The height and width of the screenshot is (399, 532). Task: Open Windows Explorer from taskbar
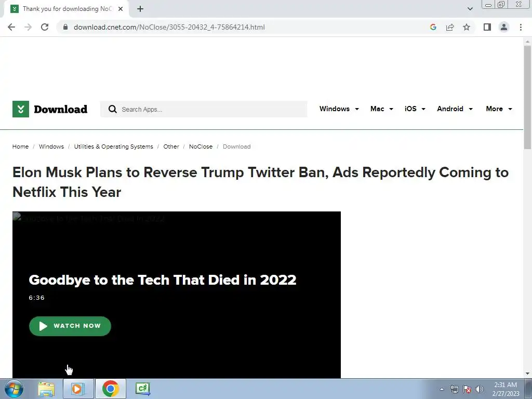(x=46, y=389)
